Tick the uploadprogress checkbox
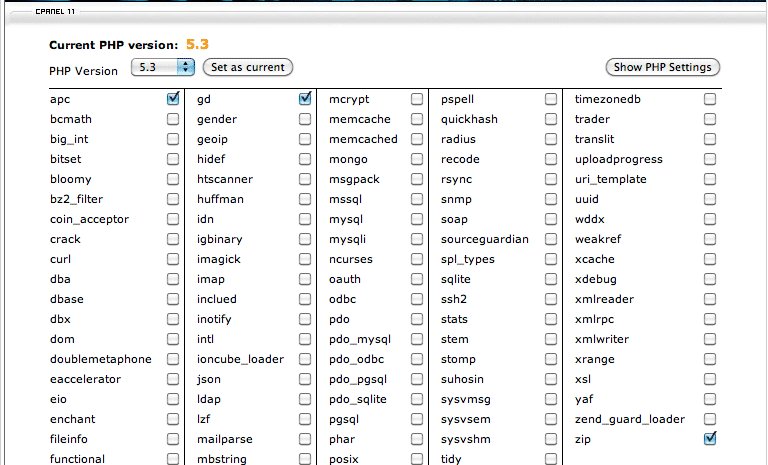768x465 pixels. [x=710, y=159]
